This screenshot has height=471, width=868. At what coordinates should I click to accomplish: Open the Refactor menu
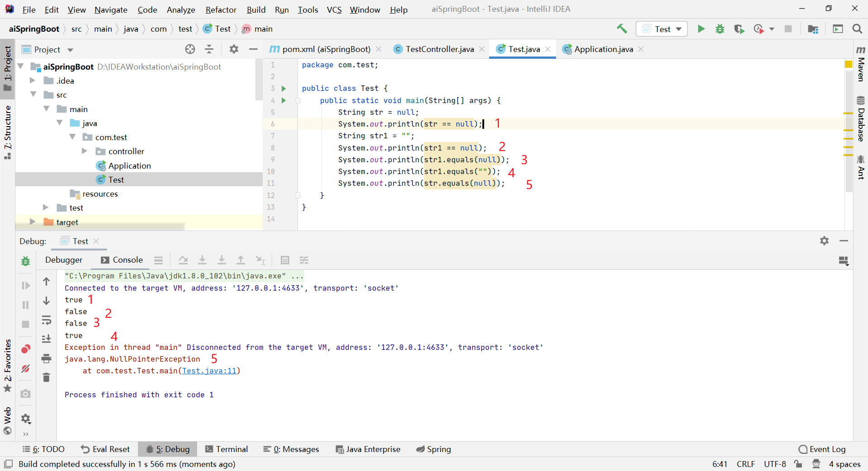click(x=221, y=9)
